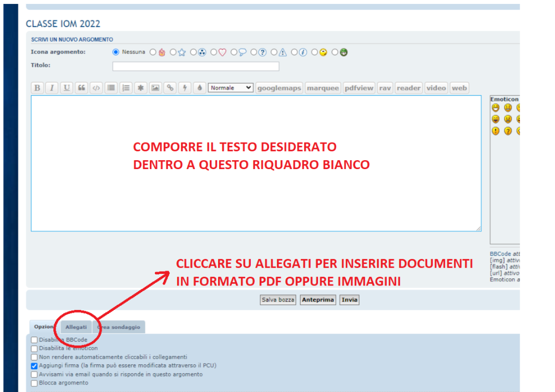Apply italic formatting in the editor
This screenshot has width=555, height=392.
(52, 88)
